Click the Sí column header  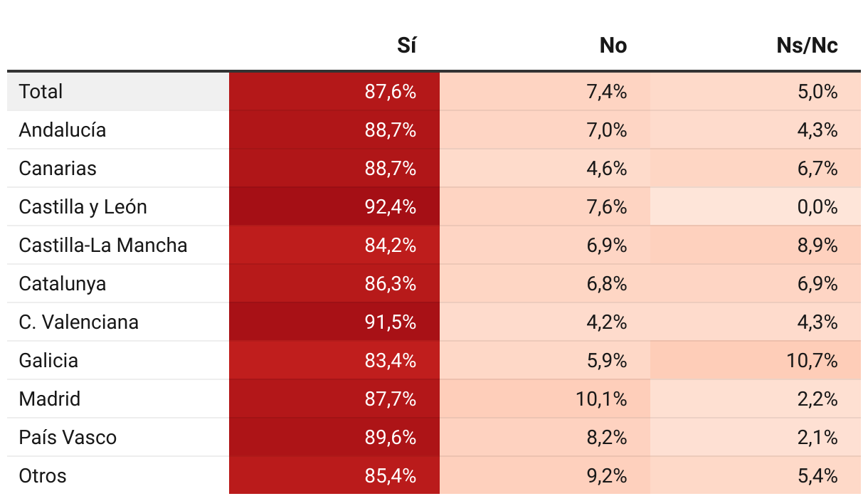point(406,46)
